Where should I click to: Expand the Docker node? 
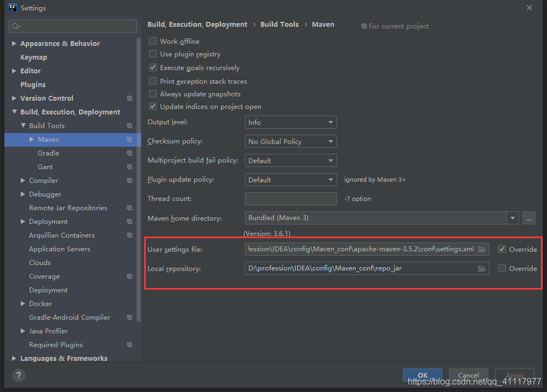(x=22, y=303)
